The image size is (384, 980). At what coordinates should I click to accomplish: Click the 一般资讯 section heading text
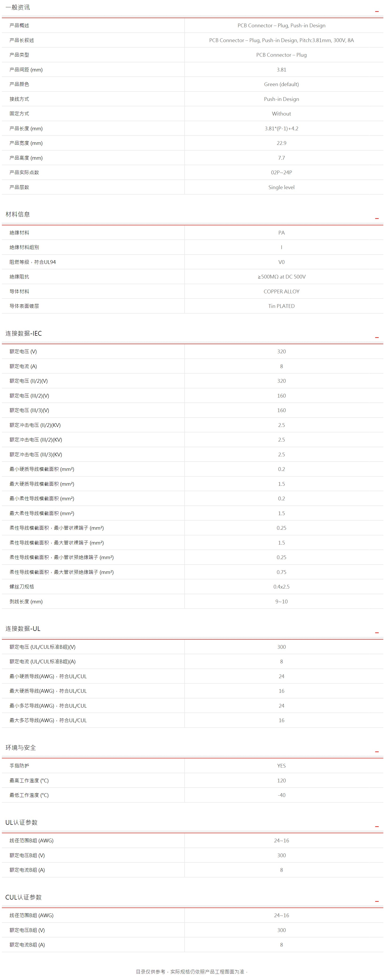coord(17,7)
